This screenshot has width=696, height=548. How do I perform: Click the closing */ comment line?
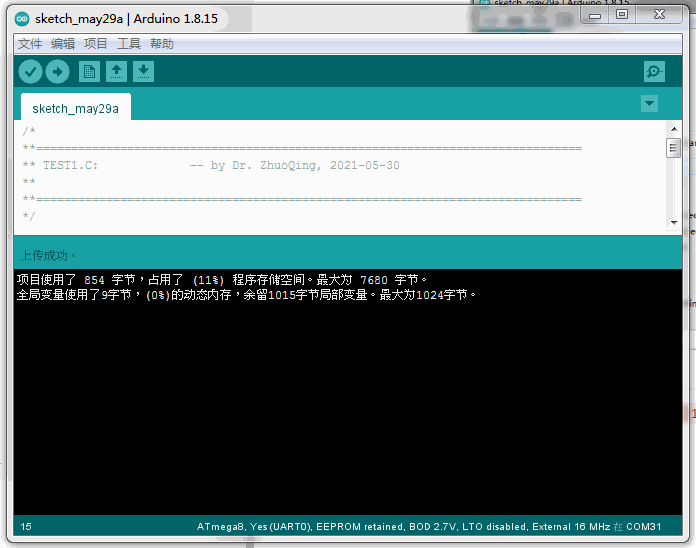click(x=29, y=217)
